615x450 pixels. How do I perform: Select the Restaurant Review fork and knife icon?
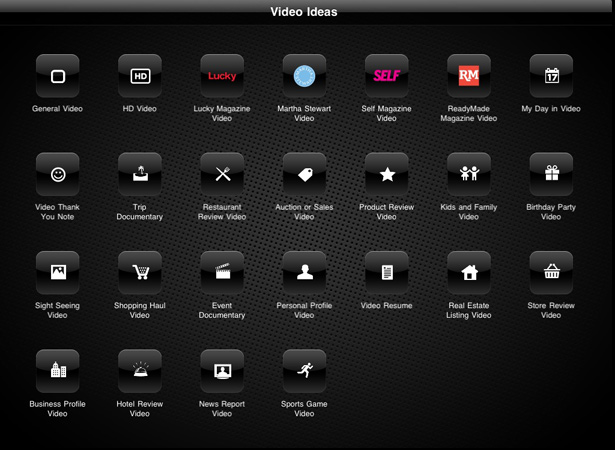pyautogui.click(x=222, y=174)
